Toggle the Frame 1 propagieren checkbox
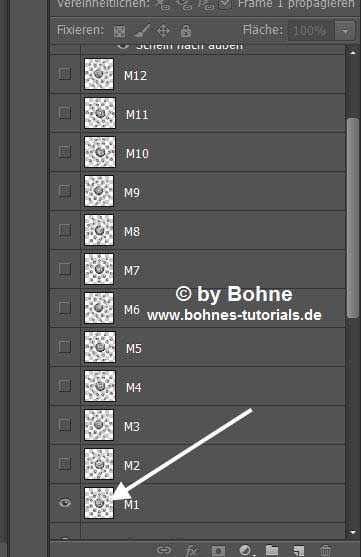Image resolution: width=361 pixels, height=557 pixels. (225, 4)
